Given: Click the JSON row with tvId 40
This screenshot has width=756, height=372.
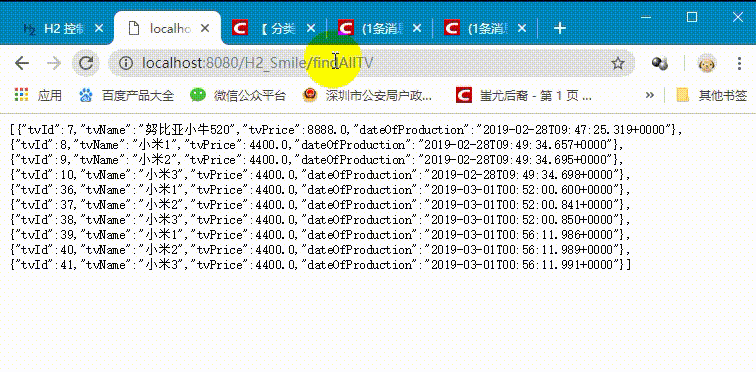Looking at the screenshot, I should pyautogui.click(x=320, y=250).
